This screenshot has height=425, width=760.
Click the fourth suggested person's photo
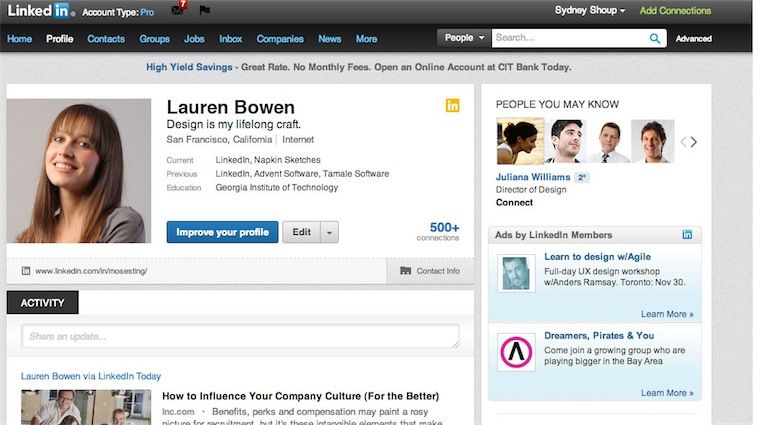652,141
